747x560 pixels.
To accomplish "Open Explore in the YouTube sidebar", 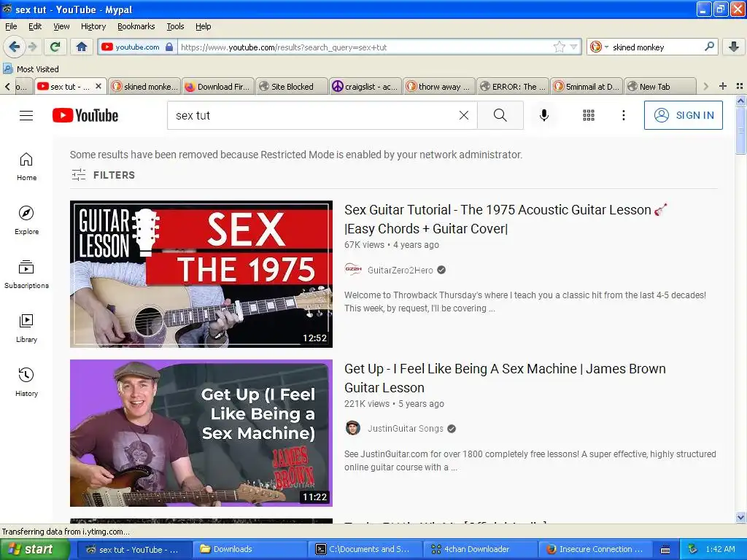I will [26, 220].
